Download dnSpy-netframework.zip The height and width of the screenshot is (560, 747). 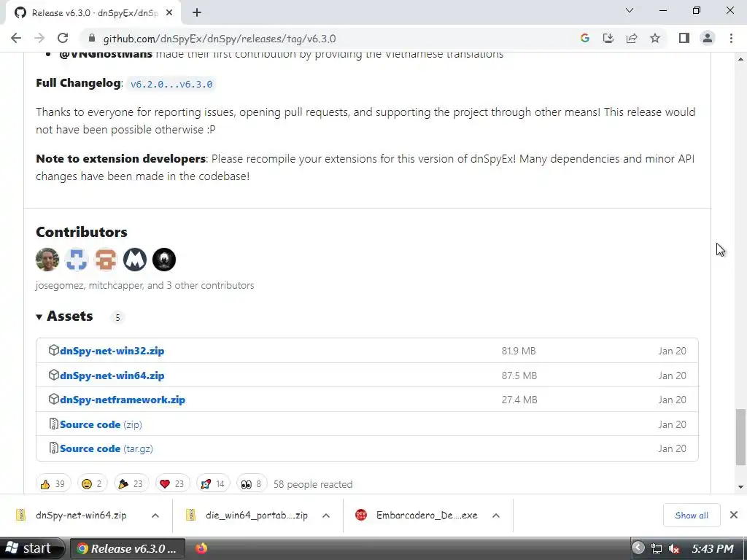tap(123, 400)
